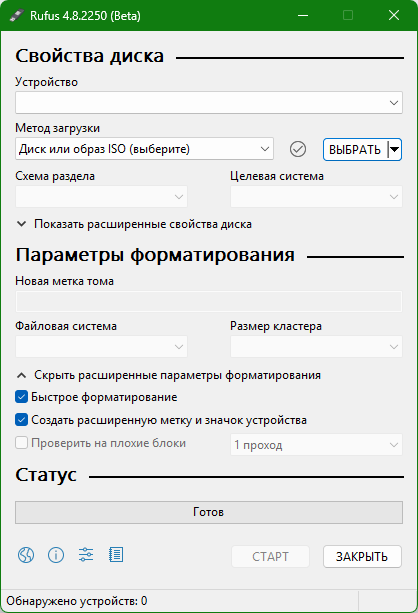Viewport: 418px width, 613px height.
Task: Open the log viewer icon
Action: [116, 555]
